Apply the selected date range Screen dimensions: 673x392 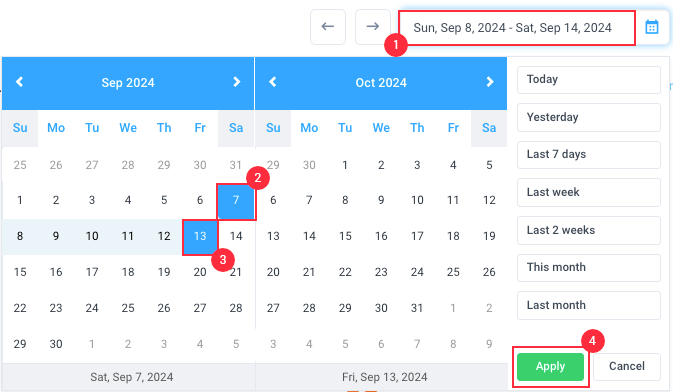[550, 367]
